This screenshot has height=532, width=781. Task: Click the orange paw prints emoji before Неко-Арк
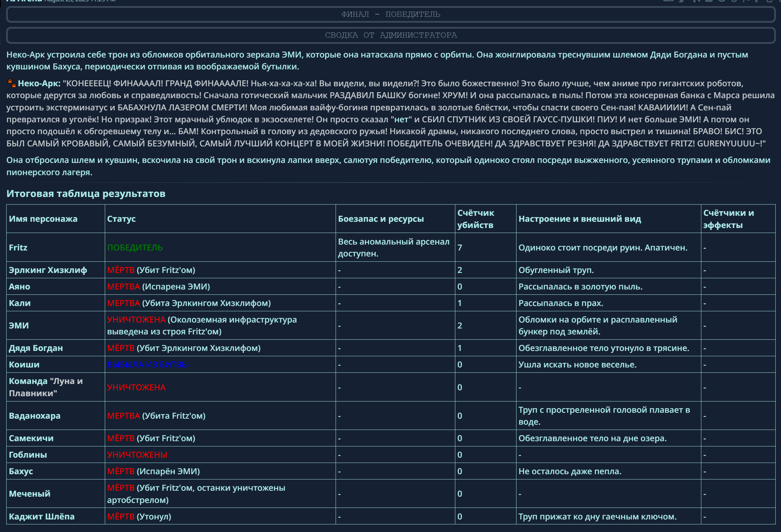12,83
